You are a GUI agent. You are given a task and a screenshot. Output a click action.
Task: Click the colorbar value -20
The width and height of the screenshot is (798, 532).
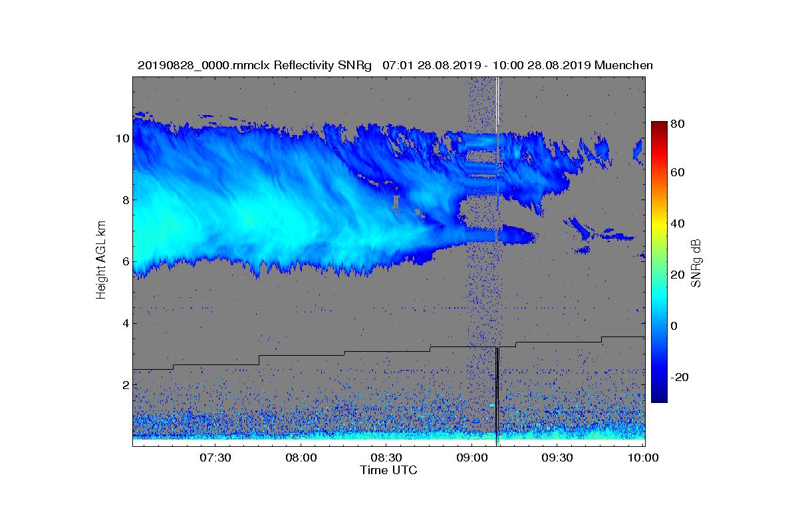point(680,377)
